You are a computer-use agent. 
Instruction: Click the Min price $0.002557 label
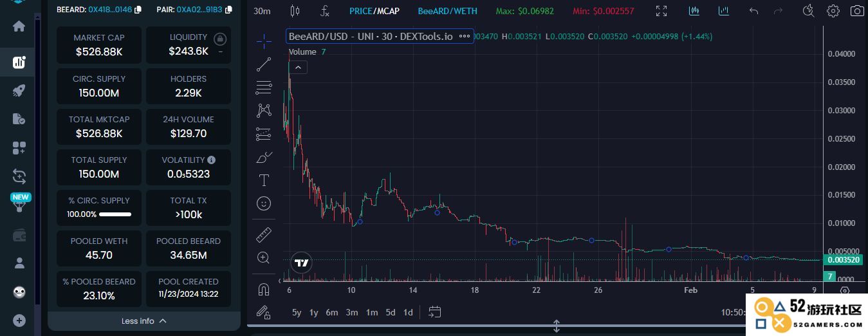[x=604, y=11]
